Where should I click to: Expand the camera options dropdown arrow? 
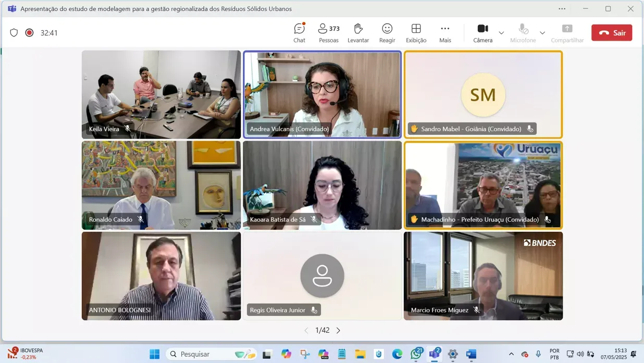pos(501,33)
